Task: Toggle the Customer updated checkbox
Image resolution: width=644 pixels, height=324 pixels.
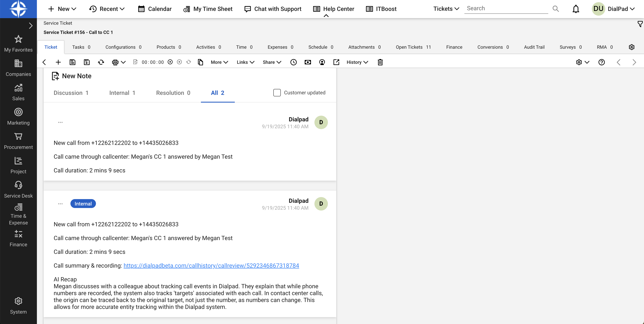Action: [x=277, y=92]
